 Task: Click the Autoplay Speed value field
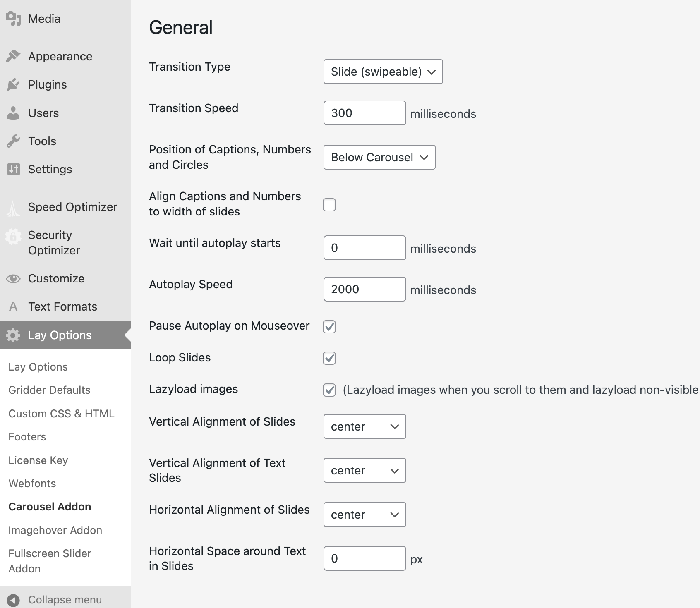point(364,289)
